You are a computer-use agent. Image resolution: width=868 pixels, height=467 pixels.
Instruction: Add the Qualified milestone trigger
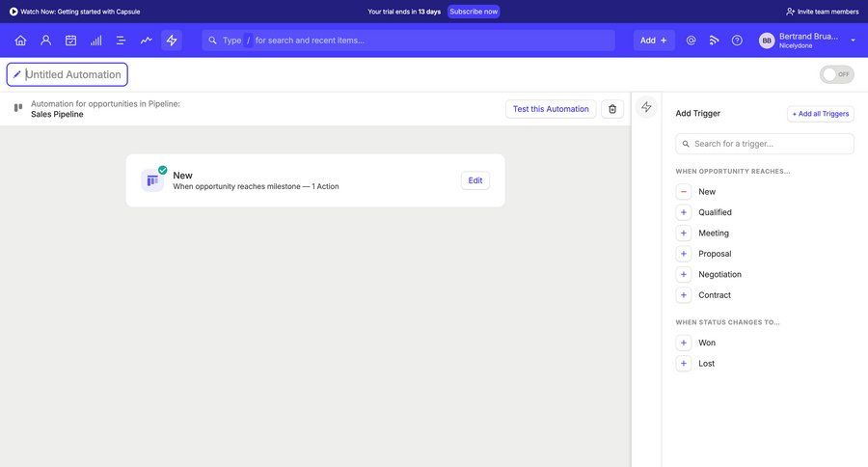point(684,212)
